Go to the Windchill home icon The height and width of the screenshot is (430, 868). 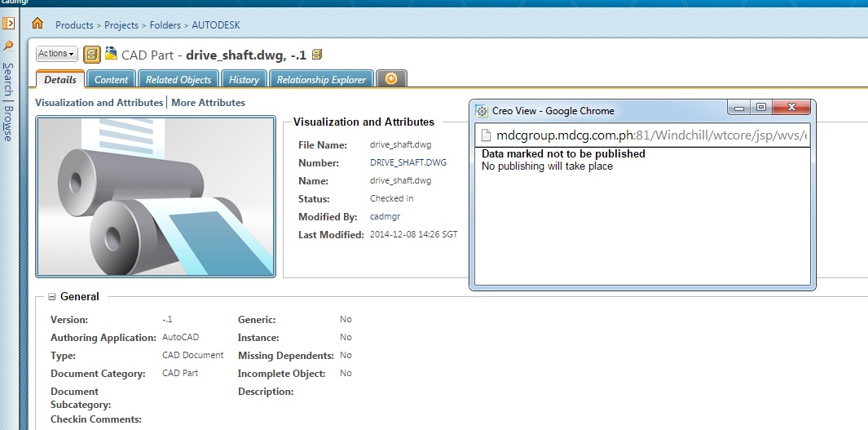(37, 24)
